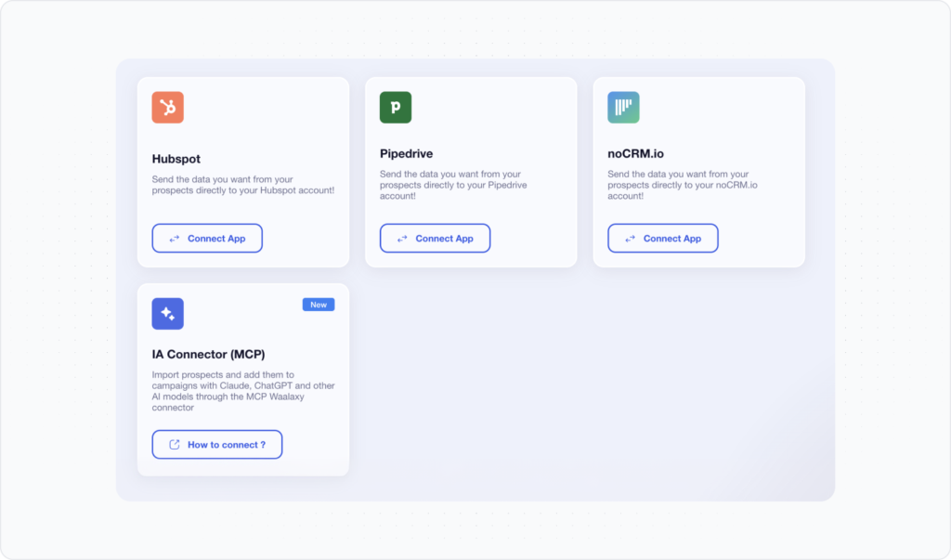Screen dimensions: 951x560
Task: Select the Hubspot card title
Action: 176,159
